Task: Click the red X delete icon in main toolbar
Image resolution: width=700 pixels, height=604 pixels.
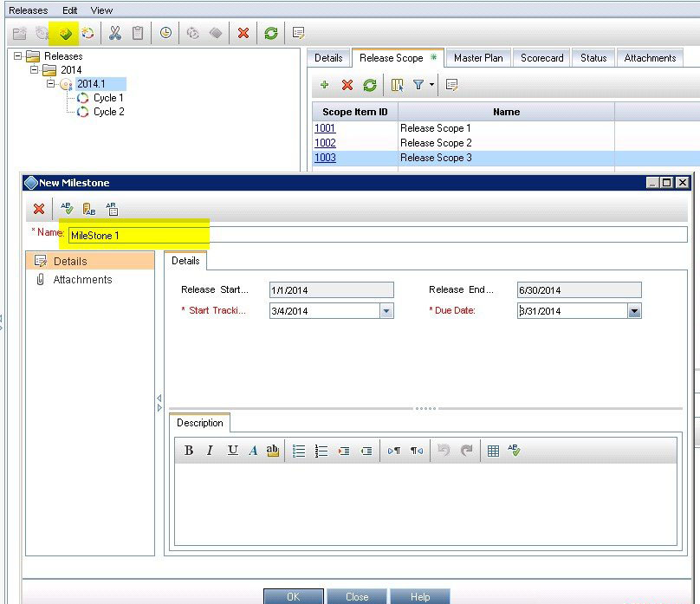Action: click(243, 33)
